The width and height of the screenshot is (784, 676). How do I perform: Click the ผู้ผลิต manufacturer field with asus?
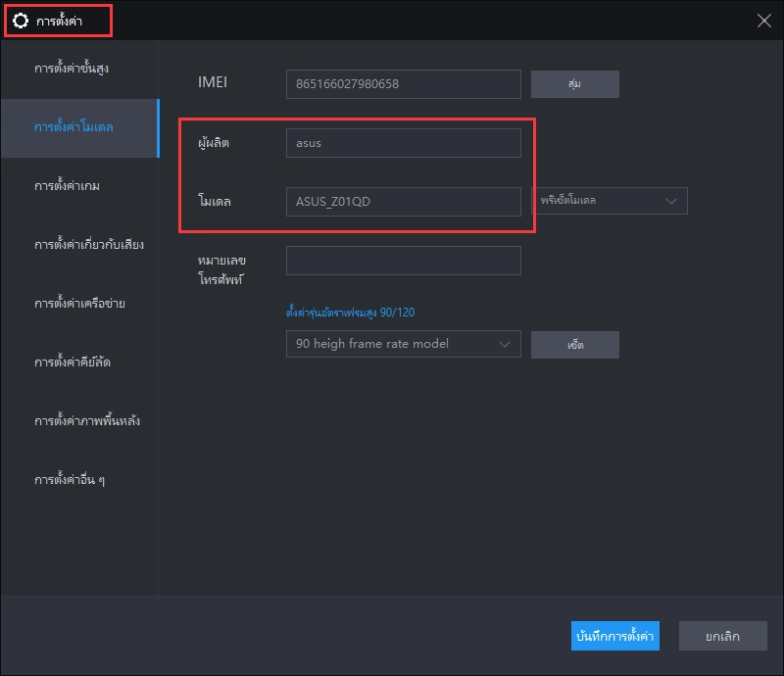pyautogui.click(x=404, y=143)
